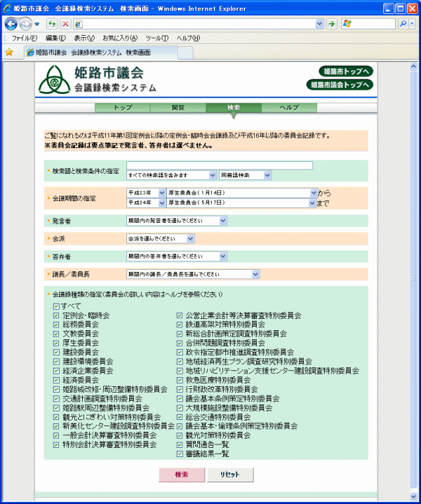Toggle the 観光対策特別委員会 checkbox
Image resolution: width=421 pixels, height=504 pixels.
pyautogui.click(x=180, y=435)
